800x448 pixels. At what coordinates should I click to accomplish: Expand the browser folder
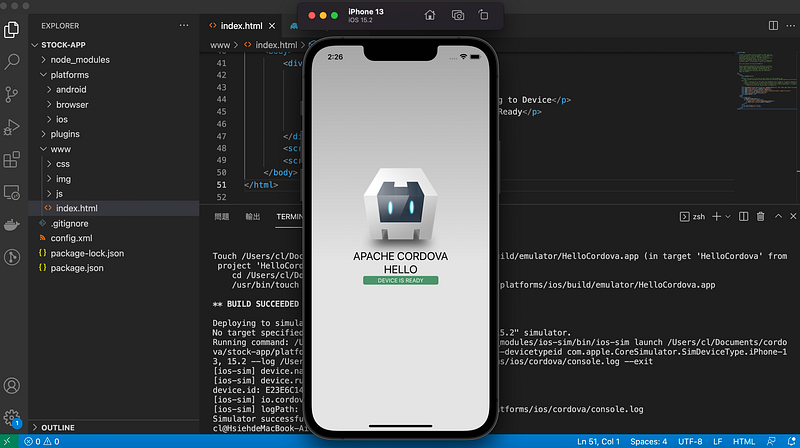(114, 105)
